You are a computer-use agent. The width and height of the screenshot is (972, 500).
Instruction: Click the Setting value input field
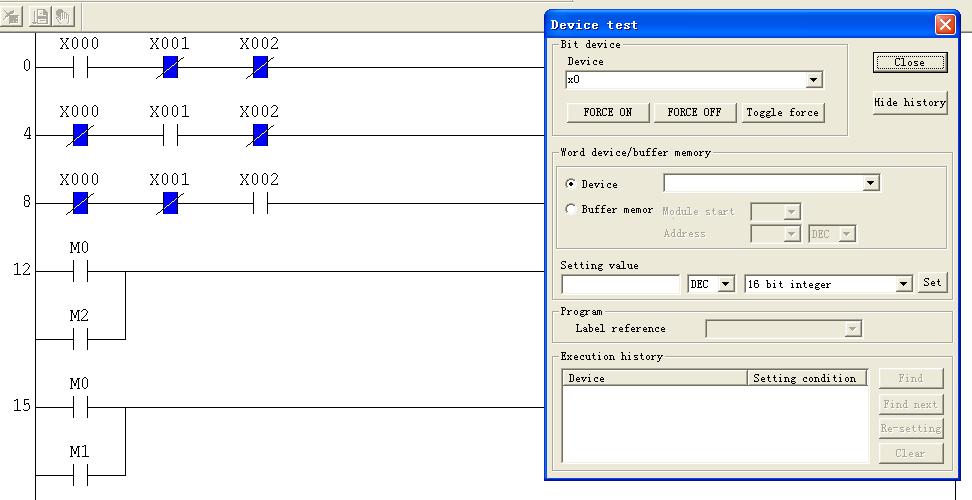620,285
